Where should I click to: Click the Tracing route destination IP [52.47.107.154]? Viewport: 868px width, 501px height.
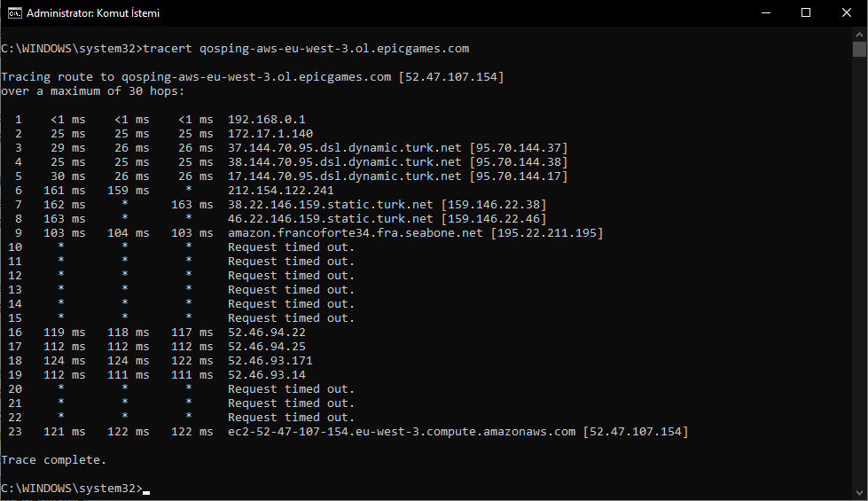tap(451, 77)
